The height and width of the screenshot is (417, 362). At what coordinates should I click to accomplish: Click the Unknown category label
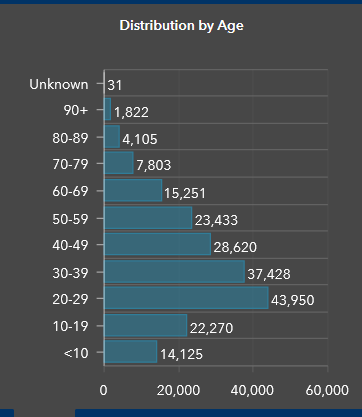[59, 84]
